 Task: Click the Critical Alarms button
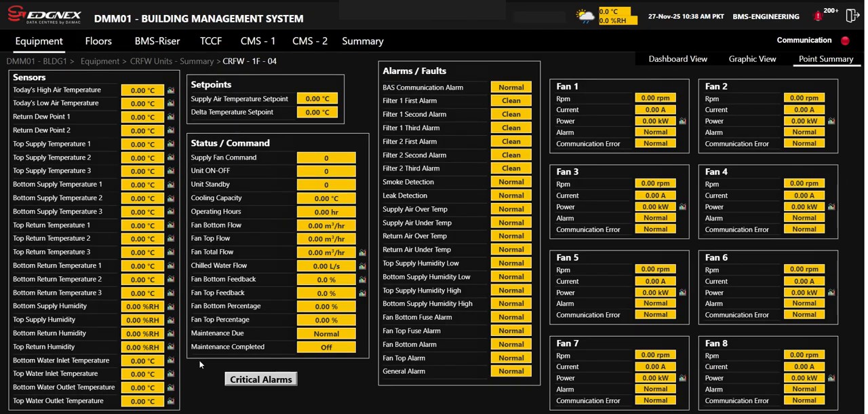coord(261,379)
